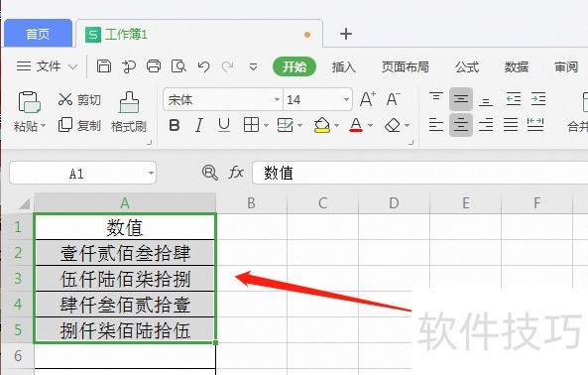Align text to top of cell
This screenshot has height=375, width=588.
coord(436,98)
